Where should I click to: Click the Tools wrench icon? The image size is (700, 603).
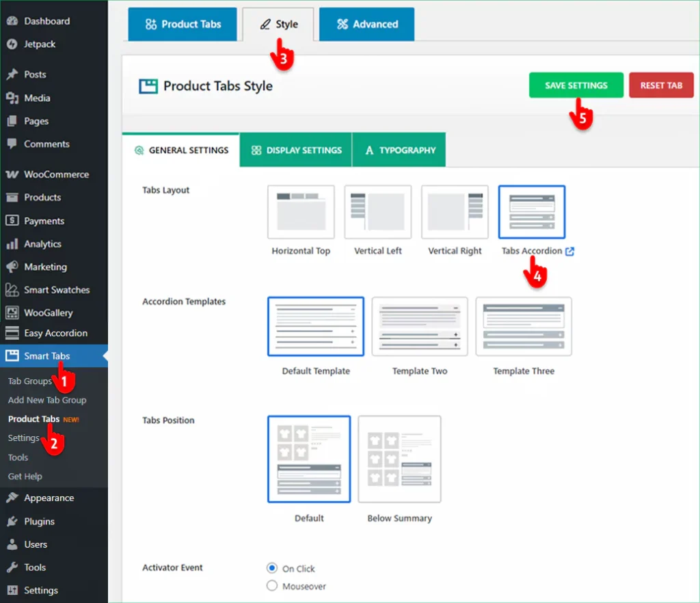pos(12,567)
